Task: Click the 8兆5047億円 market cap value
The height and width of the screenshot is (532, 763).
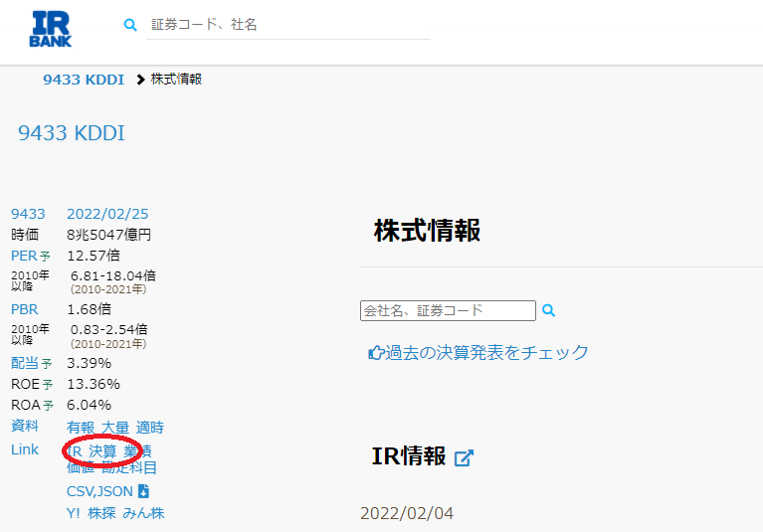Action: [109, 235]
